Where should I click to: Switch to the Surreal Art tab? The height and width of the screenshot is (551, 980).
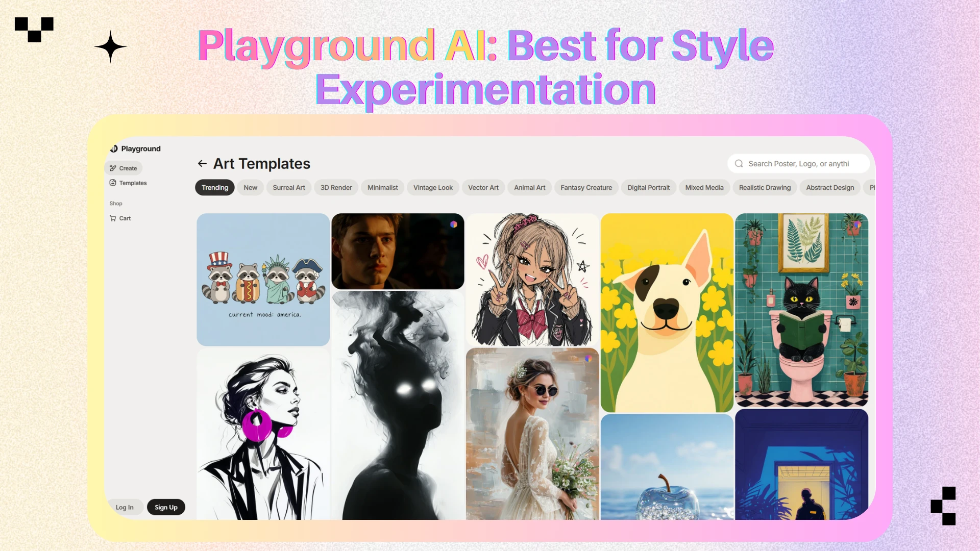pos(289,188)
